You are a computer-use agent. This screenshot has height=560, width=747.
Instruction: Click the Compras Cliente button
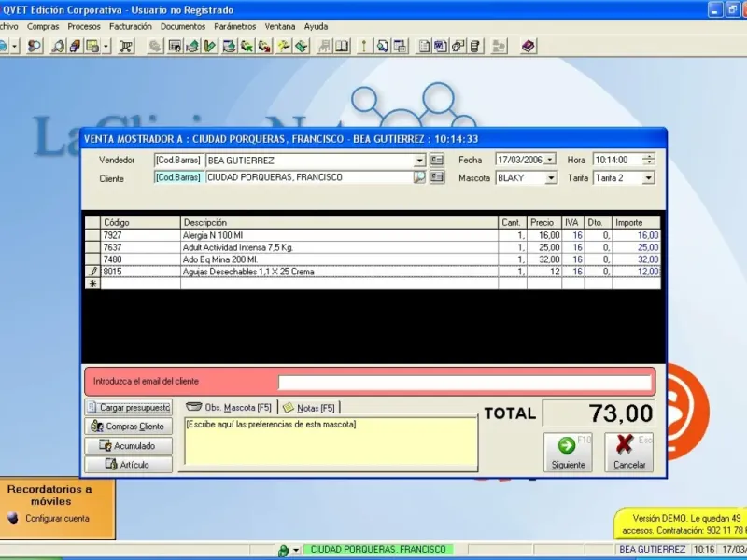click(129, 427)
